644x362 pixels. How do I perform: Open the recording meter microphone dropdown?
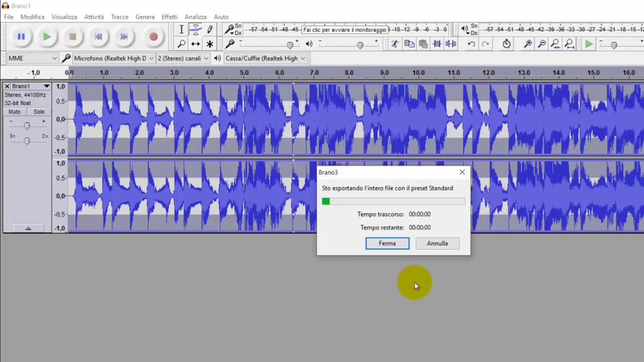pos(230,30)
